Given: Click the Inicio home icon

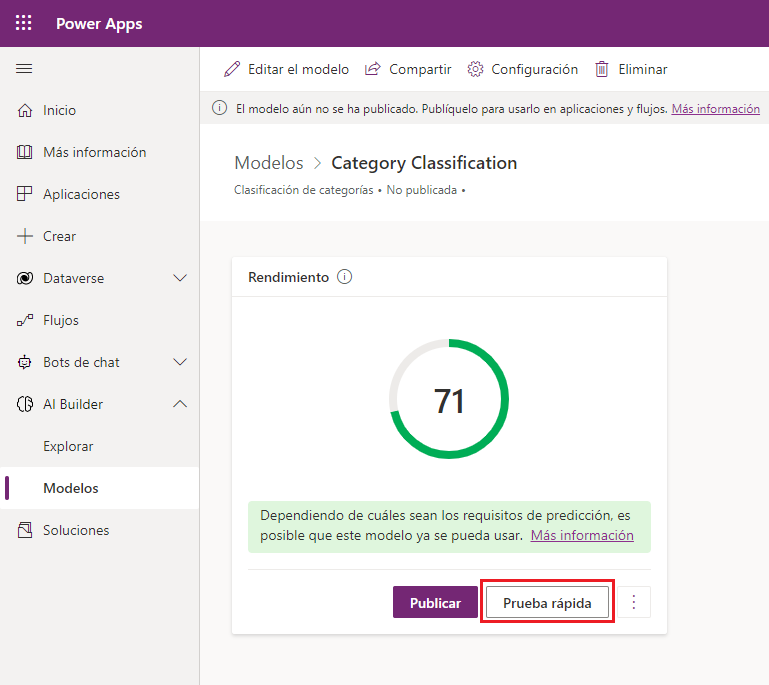Looking at the screenshot, I should tap(25, 110).
